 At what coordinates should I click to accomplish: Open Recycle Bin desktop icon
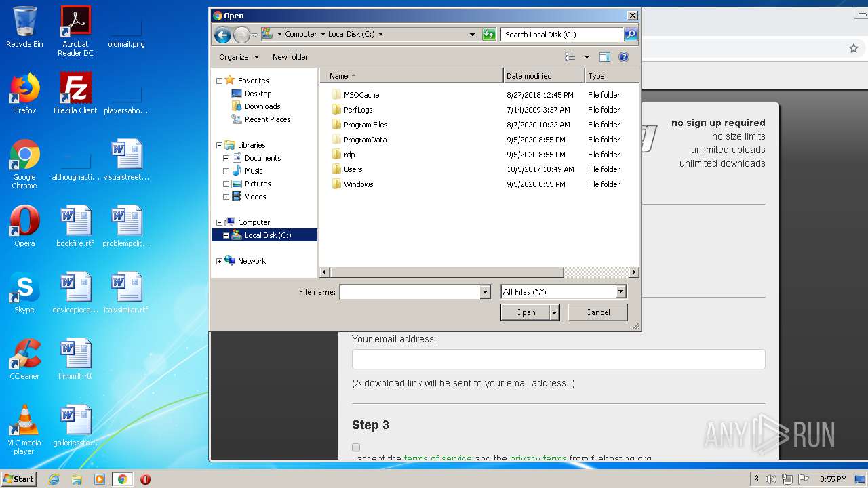pos(24,27)
